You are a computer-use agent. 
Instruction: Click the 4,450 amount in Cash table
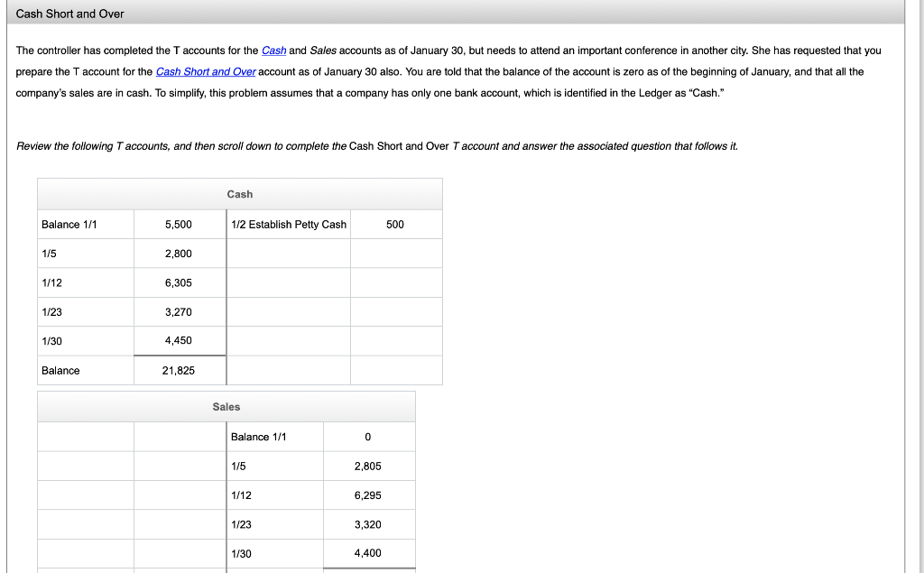(179, 341)
